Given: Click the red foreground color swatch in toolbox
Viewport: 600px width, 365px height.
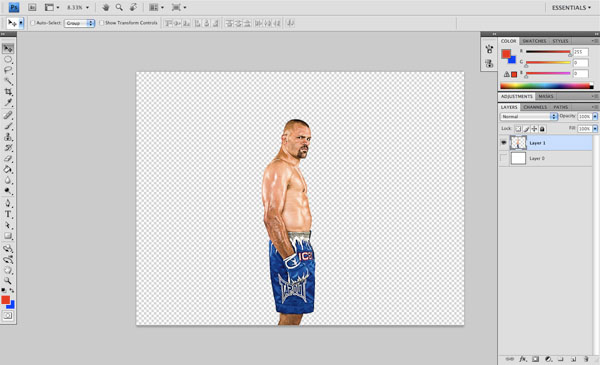Looking at the screenshot, I should (x=5, y=300).
